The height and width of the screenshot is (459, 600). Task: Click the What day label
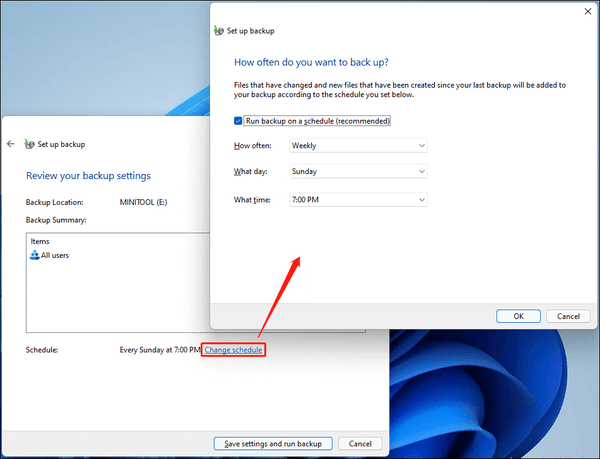click(x=251, y=171)
